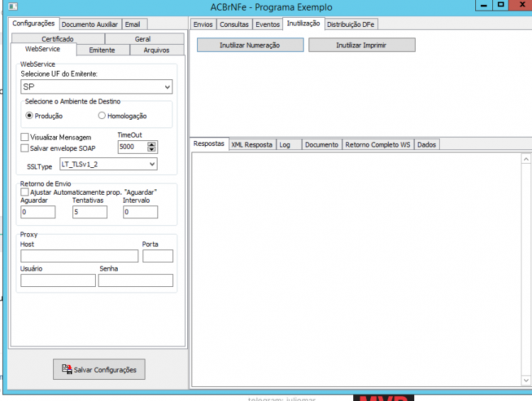Open the Distribuição DFe tab
532x401 pixels.
click(x=350, y=24)
